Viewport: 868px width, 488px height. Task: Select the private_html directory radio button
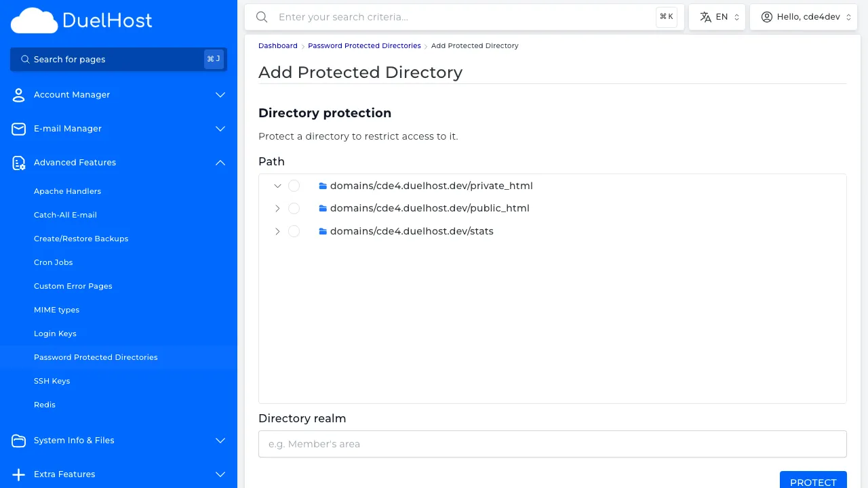tap(294, 186)
